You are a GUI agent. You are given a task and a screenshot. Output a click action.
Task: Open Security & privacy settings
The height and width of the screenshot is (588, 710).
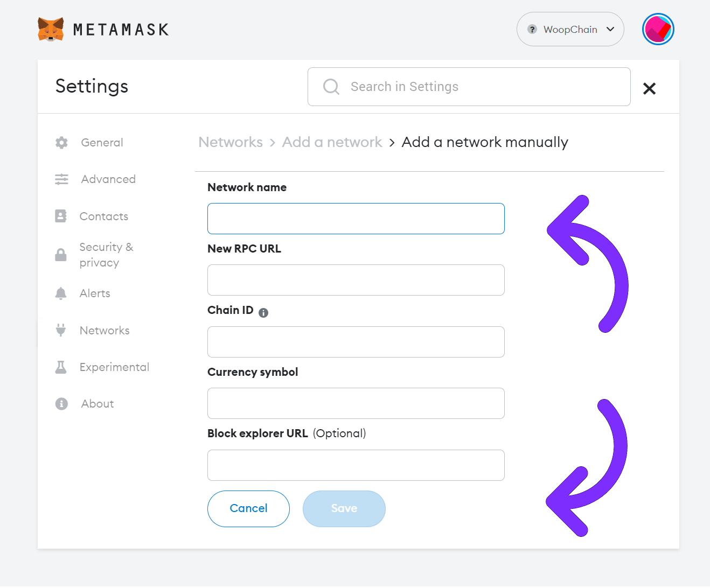[106, 255]
